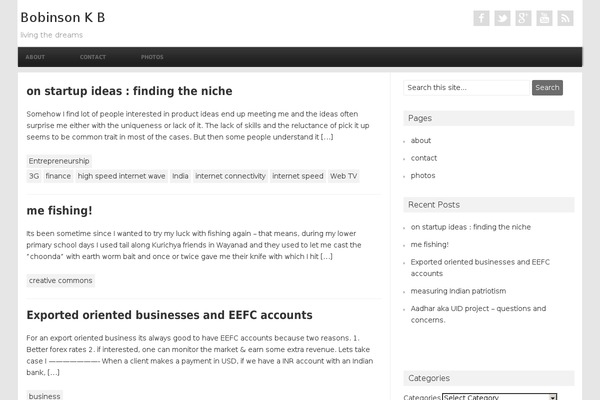Viewport: 600px width, 400px height.
Task: Open the RSS feed icon
Action: pyautogui.click(x=565, y=18)
